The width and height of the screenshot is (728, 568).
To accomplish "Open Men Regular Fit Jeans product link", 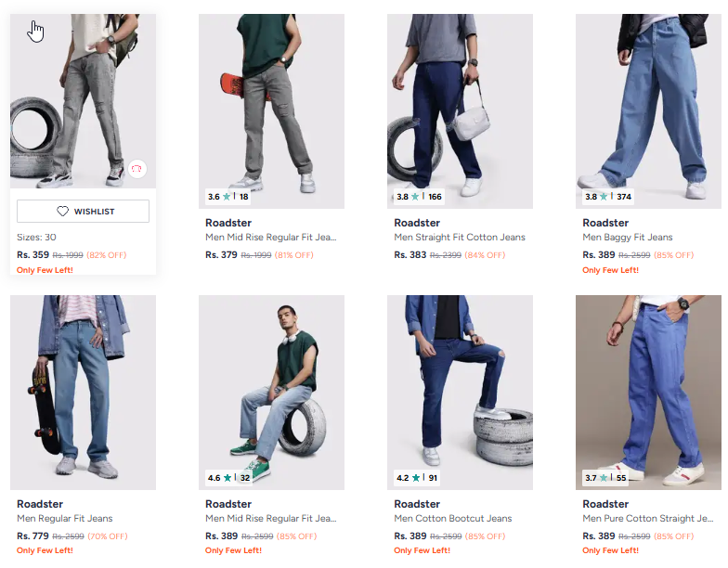I will pyautogui.click(x=64, y=519).
